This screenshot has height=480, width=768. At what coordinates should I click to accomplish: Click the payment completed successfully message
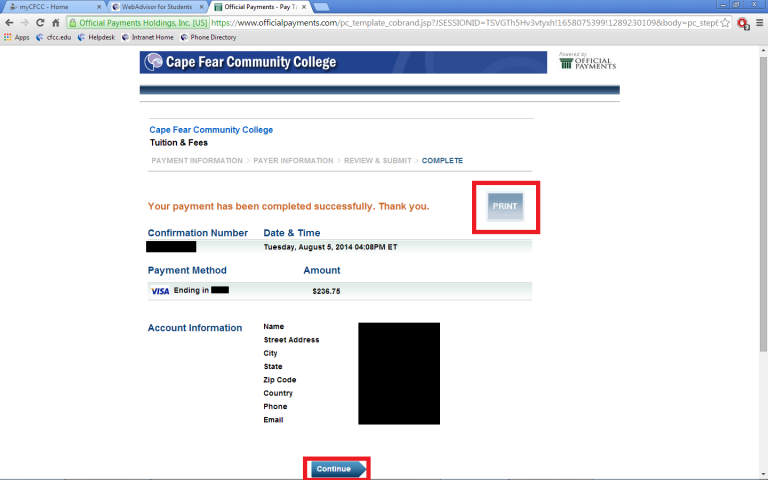288,206
